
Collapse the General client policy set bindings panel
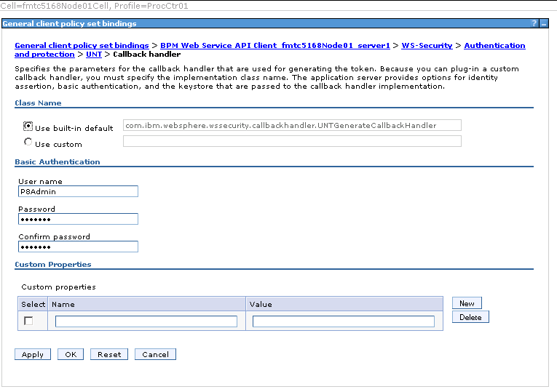543,24
